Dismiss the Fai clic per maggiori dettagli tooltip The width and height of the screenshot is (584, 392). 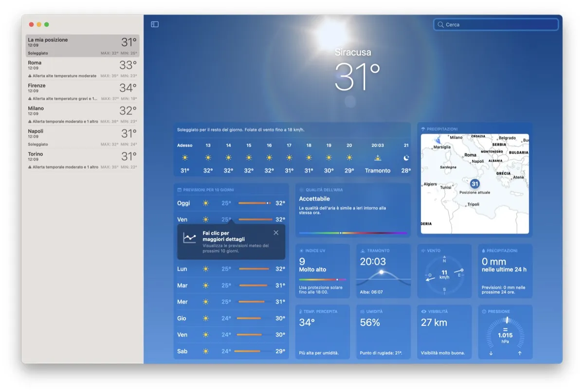click(275, 232)
